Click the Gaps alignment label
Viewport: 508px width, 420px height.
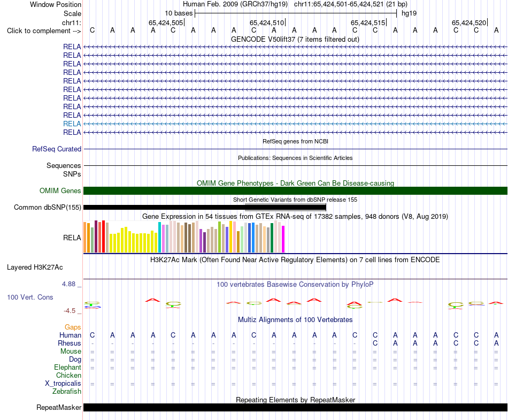tap(73, 327)
